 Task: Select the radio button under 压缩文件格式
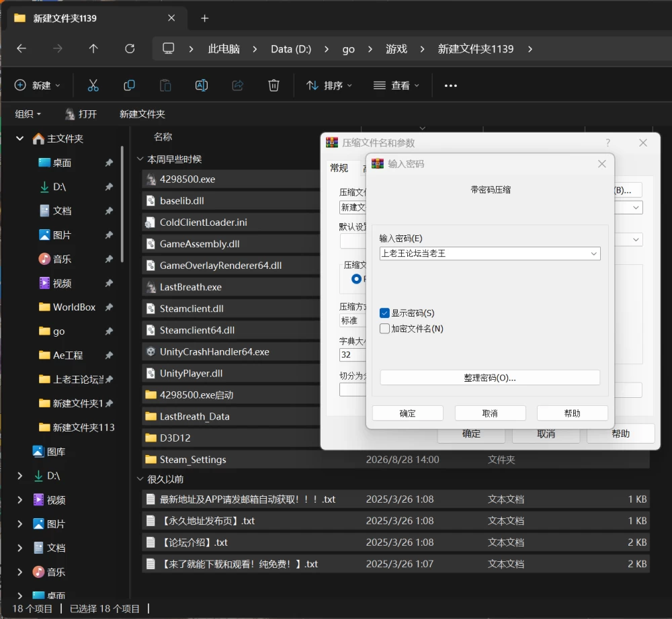click(356, 279)
